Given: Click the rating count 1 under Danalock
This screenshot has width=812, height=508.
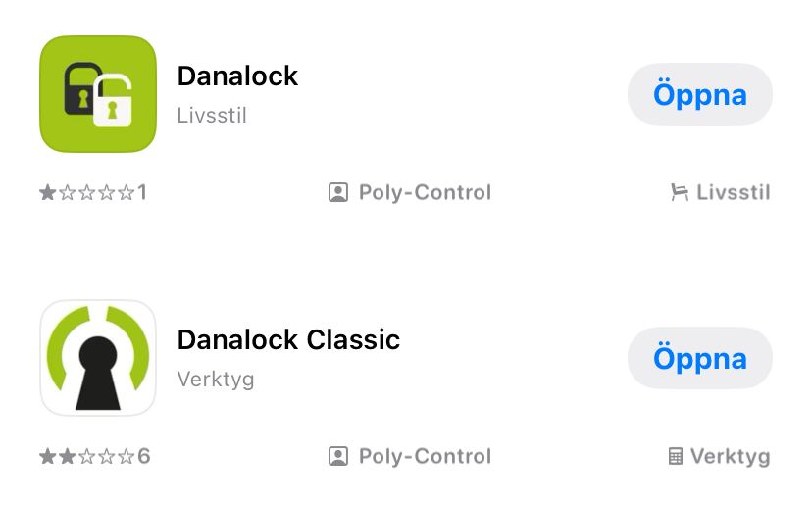Looking at the screenshot, I should coord(142,192).
